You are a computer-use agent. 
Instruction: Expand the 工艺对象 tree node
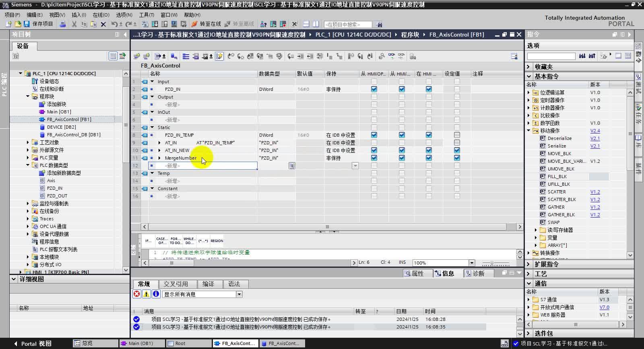point(28,142)
